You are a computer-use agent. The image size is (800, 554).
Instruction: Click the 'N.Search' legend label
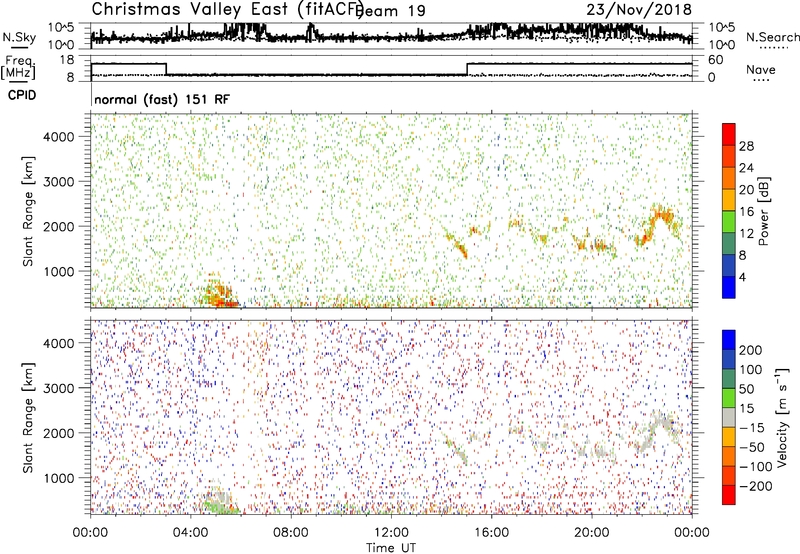coord(773,37)
